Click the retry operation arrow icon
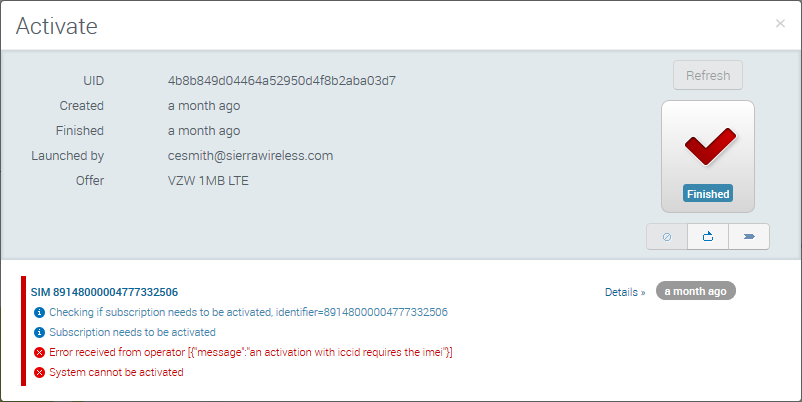 [708, 236]
